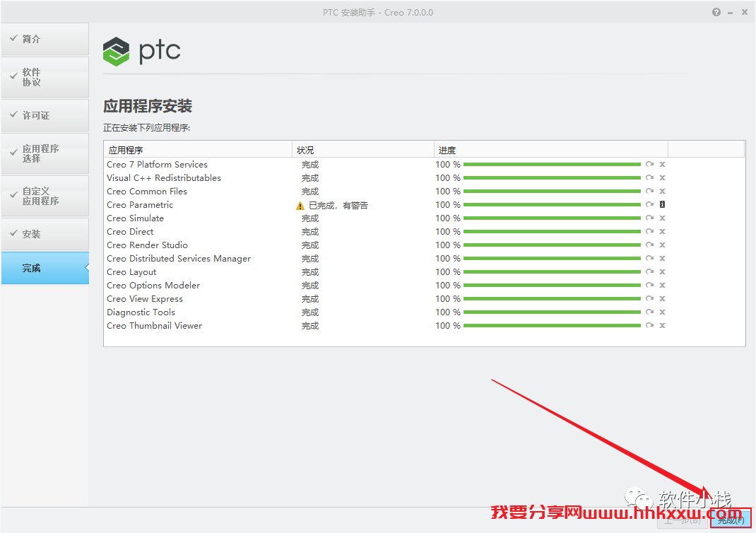756x533 pixels.
Task: Click the Creo Thumbnail Viewer progress bar
Action: [x=552, y=326]
